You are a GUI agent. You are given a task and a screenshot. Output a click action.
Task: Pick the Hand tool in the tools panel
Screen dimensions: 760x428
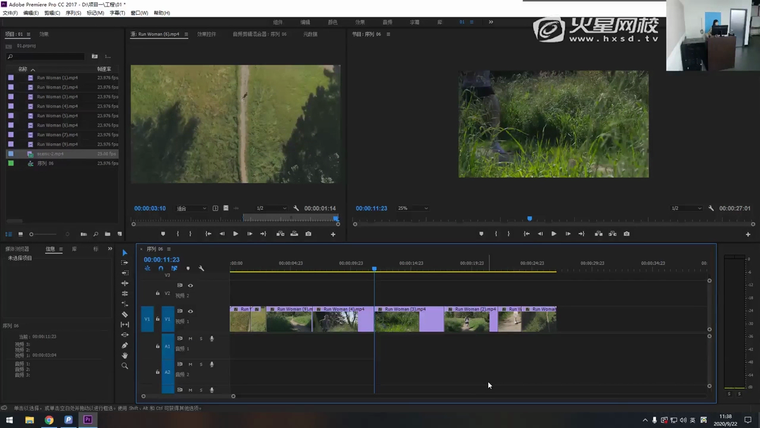click(125, 355)
